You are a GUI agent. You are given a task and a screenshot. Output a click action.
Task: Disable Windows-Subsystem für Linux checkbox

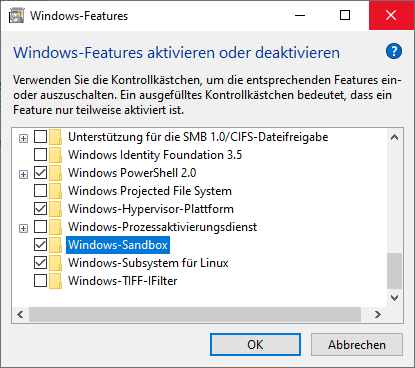40,263
